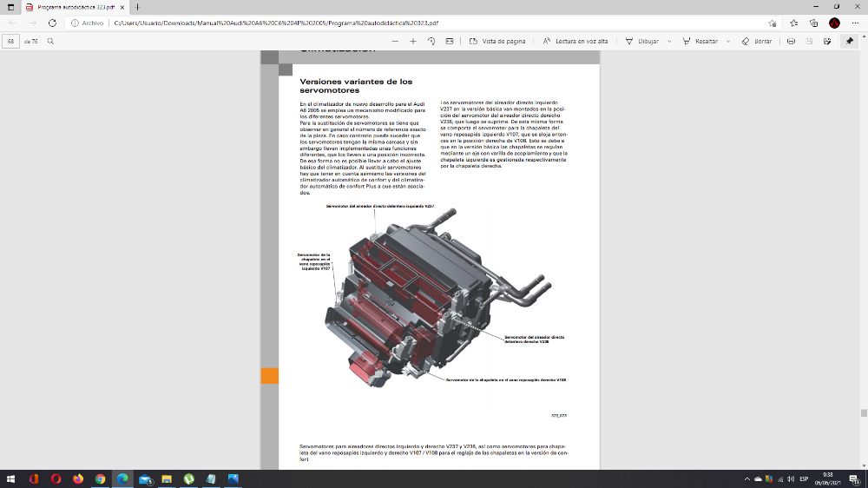868x488 pixels.
Task: Close the Programa autodidáctico 323.pdf tab
Action: (123, 7)
